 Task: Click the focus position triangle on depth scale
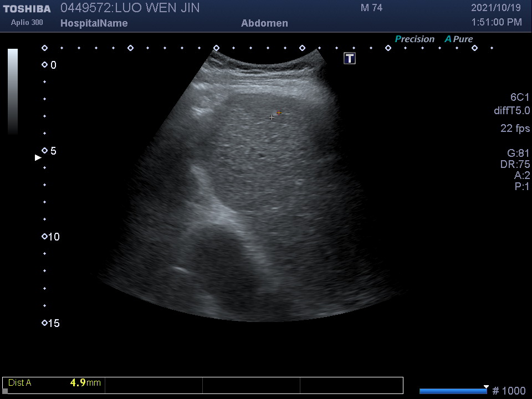click(x=38, y=157)
